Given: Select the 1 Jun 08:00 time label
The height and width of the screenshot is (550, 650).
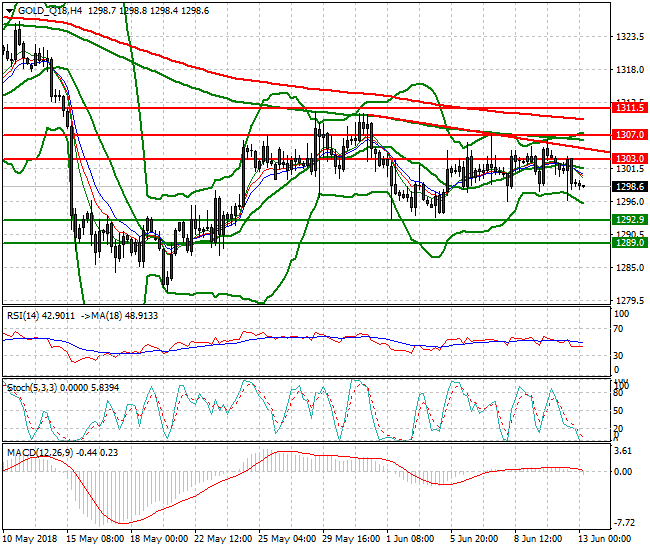Looking at the screenshot, I should 410,539.
